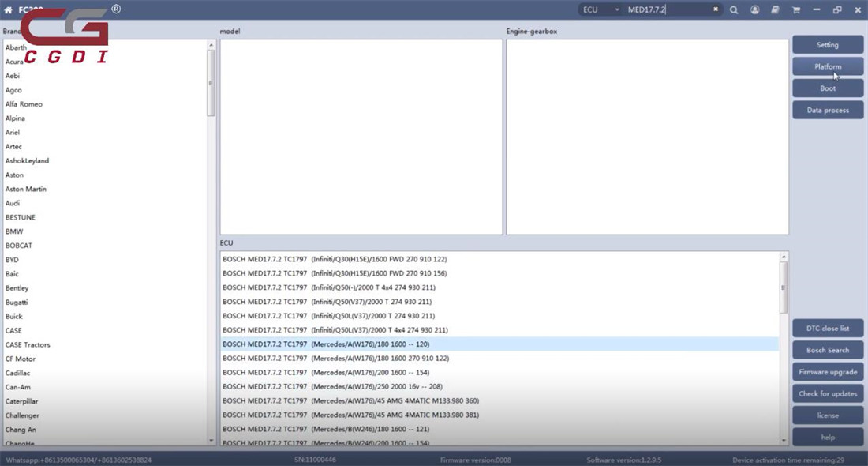
Task: Select the BYD brand
Action: [105, 259]
